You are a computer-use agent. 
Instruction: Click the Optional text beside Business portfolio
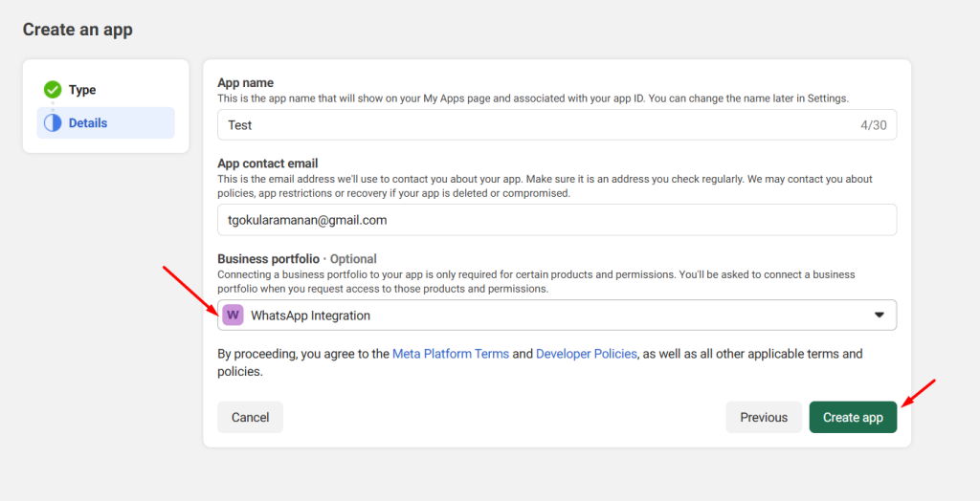(x=353, y=259)
